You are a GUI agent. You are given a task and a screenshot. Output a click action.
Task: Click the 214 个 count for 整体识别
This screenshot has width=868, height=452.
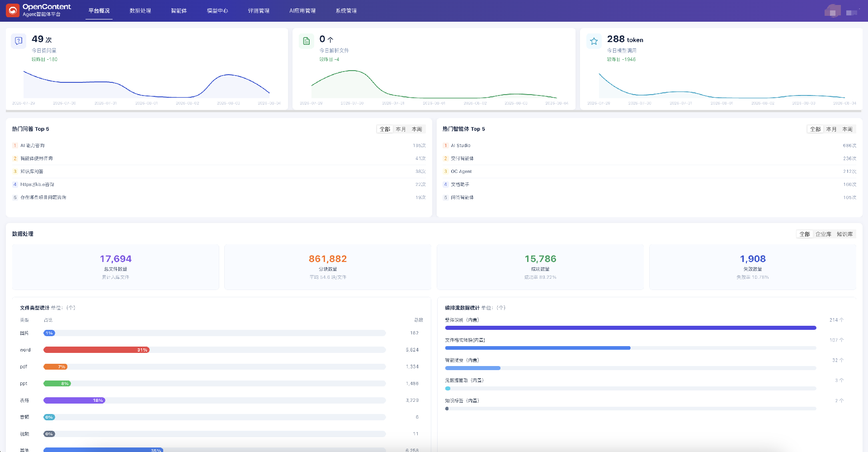click(x=836, y=320)
